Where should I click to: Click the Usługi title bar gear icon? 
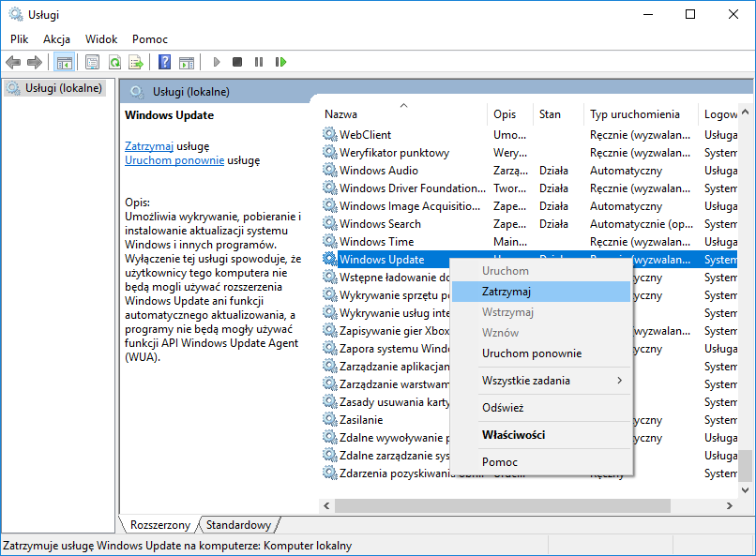[x=16, y=14]
